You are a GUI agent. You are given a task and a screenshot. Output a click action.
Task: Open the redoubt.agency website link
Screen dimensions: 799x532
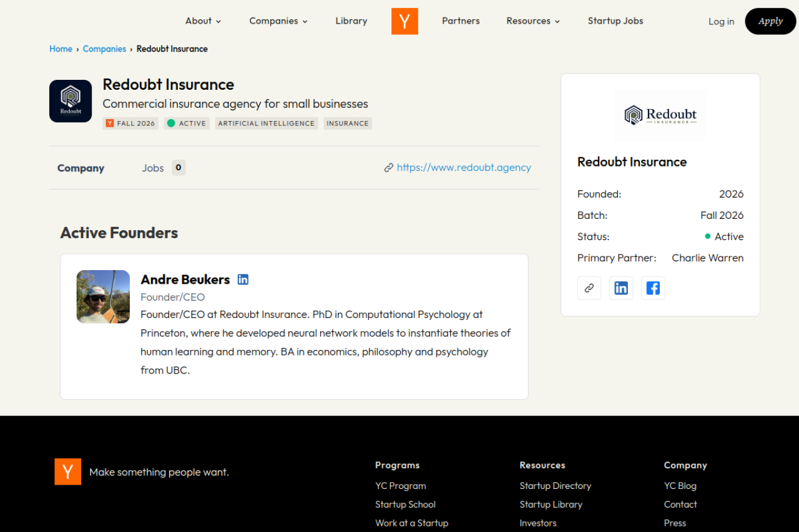(x=464, y=167)
